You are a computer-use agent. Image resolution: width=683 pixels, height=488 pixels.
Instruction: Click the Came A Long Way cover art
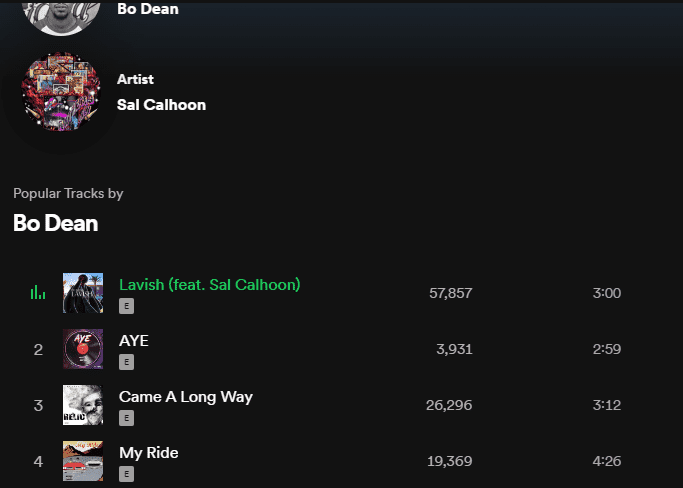point(83,405)
